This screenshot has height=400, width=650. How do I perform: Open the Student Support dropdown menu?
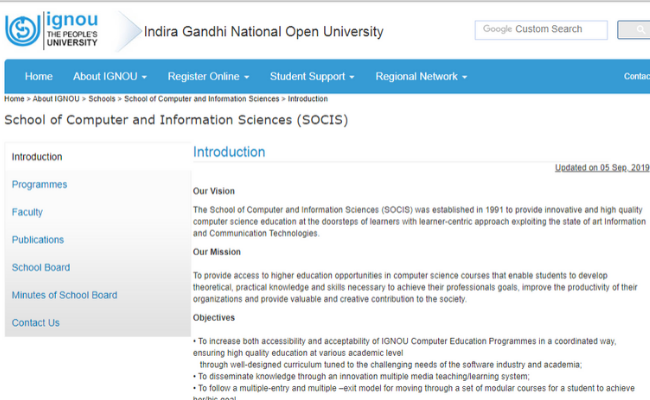(x=312, y=77)
